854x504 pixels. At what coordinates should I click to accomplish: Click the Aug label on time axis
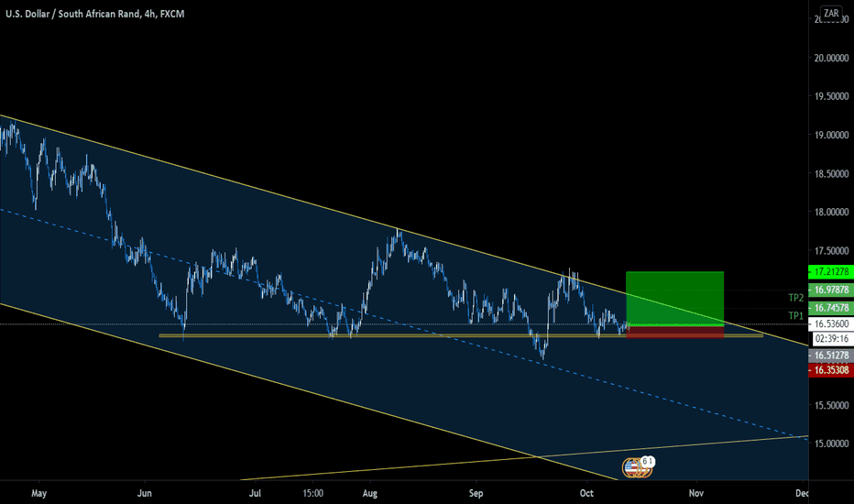370,494
